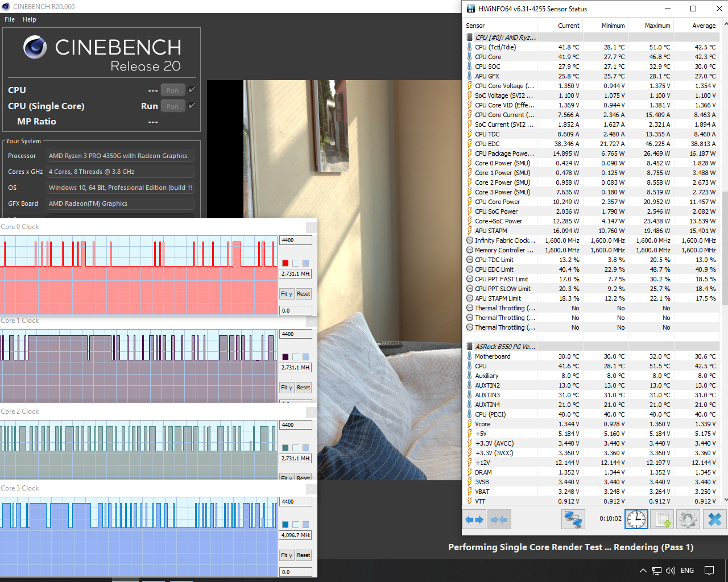Select the +12V voltage sensor row

click(x=591, y=463)
